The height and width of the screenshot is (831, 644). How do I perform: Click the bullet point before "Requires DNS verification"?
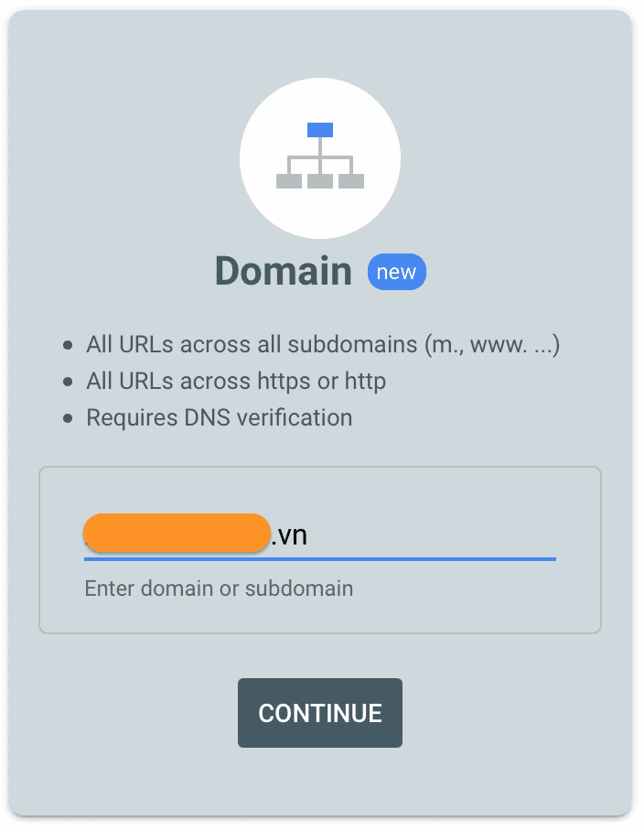(68, 418)
